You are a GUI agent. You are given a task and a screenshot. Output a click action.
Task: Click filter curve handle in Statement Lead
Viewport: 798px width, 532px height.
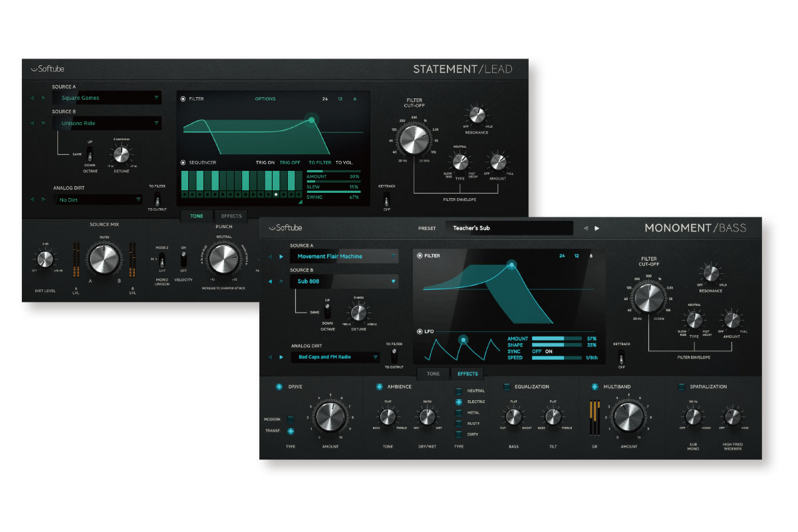tap(311, 120)
